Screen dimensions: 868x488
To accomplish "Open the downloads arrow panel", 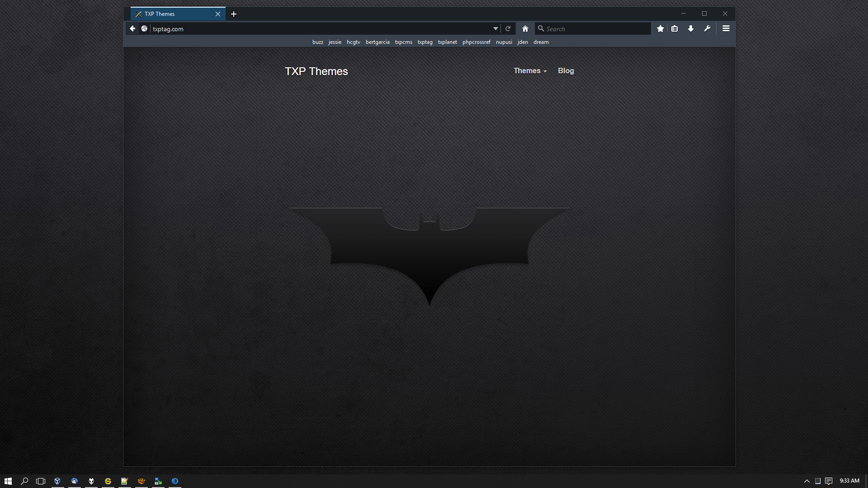I will click(x=691, y=28).
